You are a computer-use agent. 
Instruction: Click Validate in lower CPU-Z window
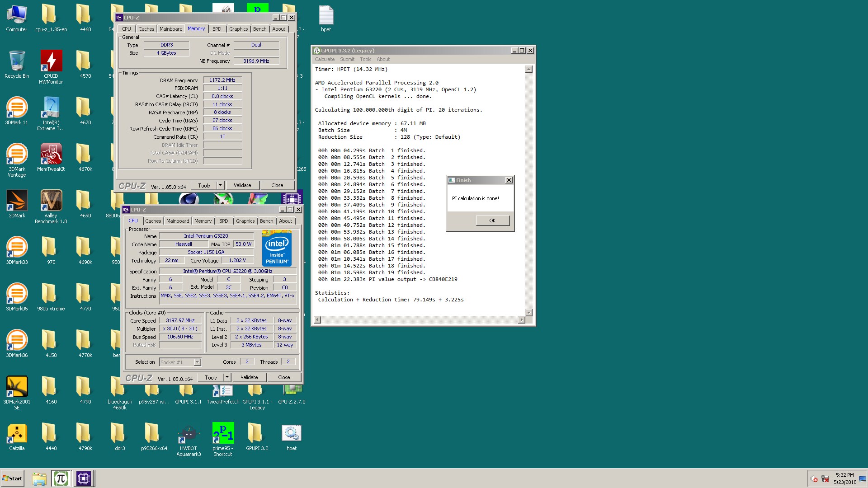click(249, 377)
